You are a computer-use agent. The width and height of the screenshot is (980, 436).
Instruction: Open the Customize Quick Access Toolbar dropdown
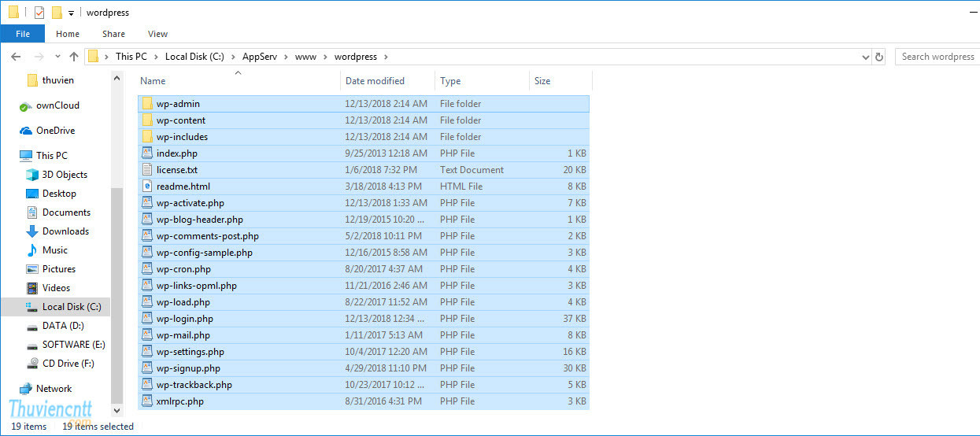[71, 13]
